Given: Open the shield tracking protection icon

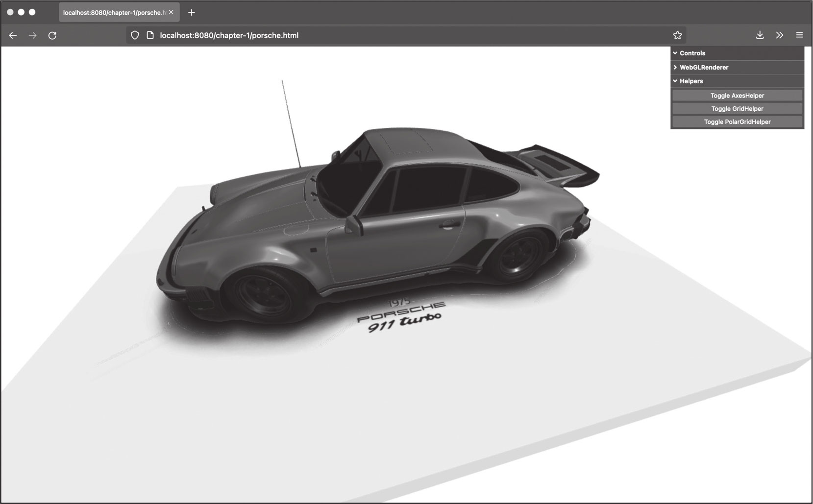Looking at the screenshot, I should [x=135, y=35].
